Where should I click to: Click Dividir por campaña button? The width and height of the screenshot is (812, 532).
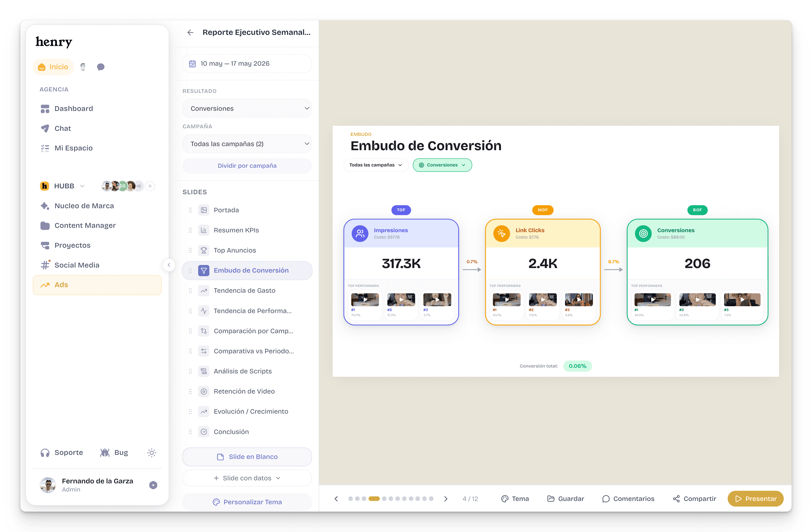[x=247, y=166]
